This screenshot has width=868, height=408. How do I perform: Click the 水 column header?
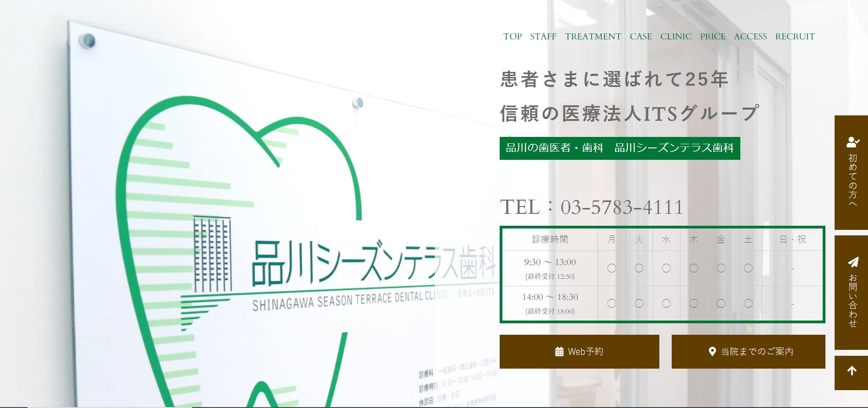[x=666, y=239]
